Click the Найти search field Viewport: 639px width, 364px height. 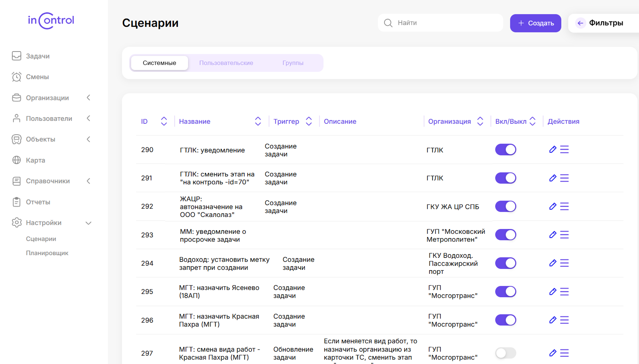(x=440, y=23)
